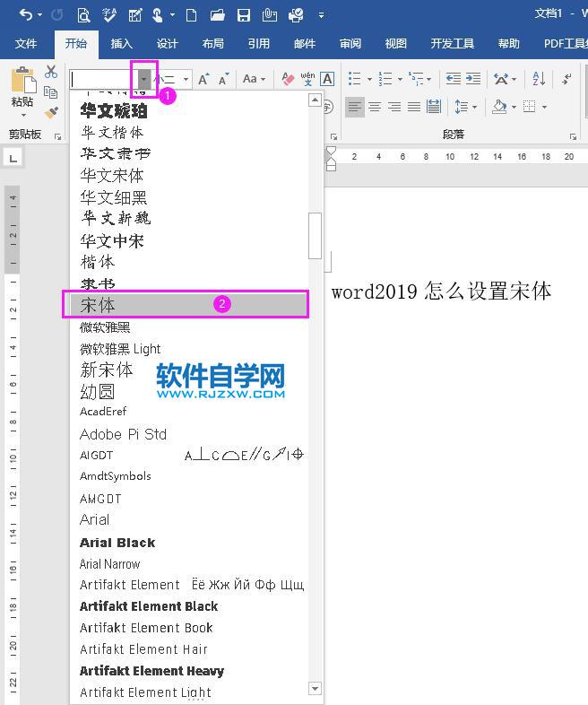The image size is (588, 705).
Task: Click into the font name input box
Action: point(104,80)
